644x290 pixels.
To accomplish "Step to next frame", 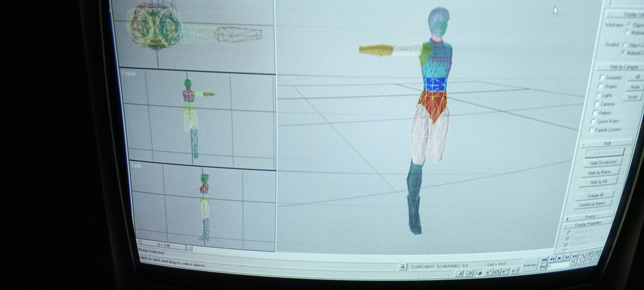I will click(x=567, y=257).
